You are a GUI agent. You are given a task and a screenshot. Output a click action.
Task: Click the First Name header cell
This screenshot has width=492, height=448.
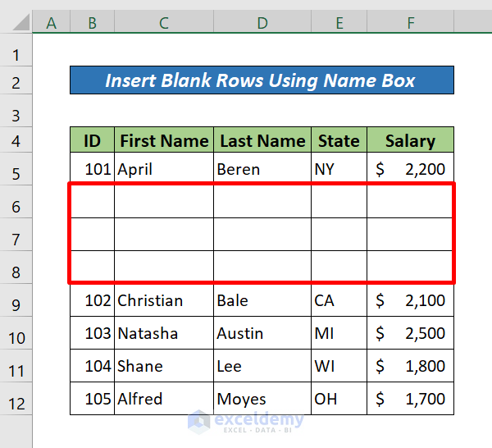[x=164, y=140]
